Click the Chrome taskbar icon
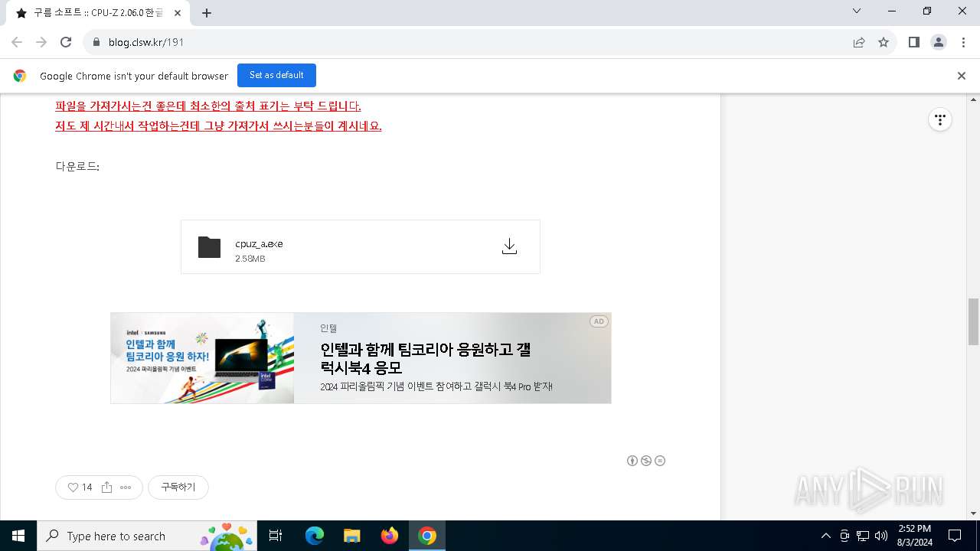The width and height of the screenshot is (980, 551). point(427,536)
